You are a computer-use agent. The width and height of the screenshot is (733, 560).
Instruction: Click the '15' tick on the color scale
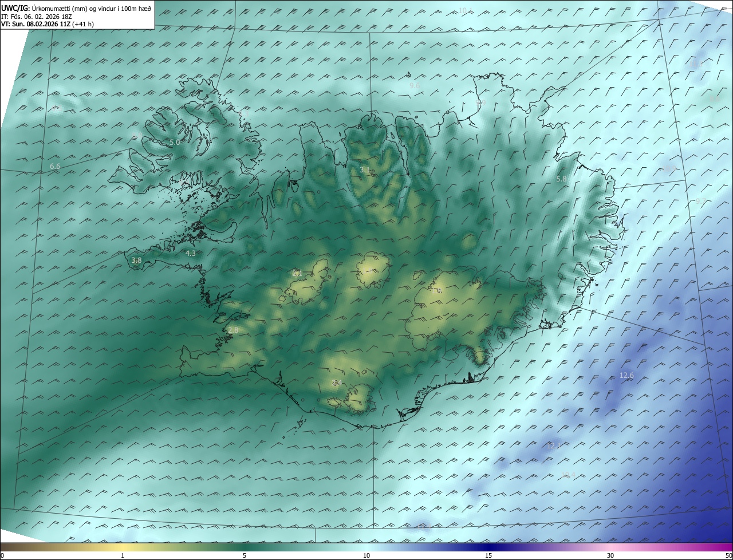point(488,556)
